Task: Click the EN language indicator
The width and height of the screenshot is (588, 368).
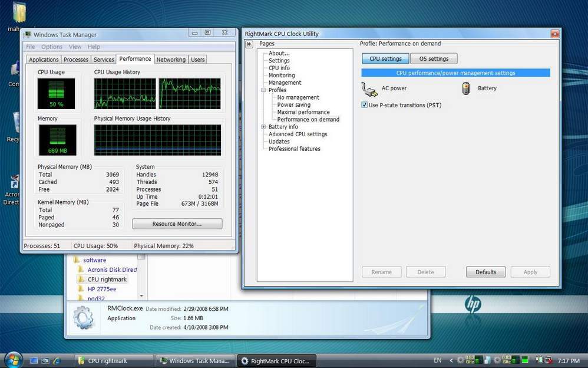Action: click(x=438, y=360)
